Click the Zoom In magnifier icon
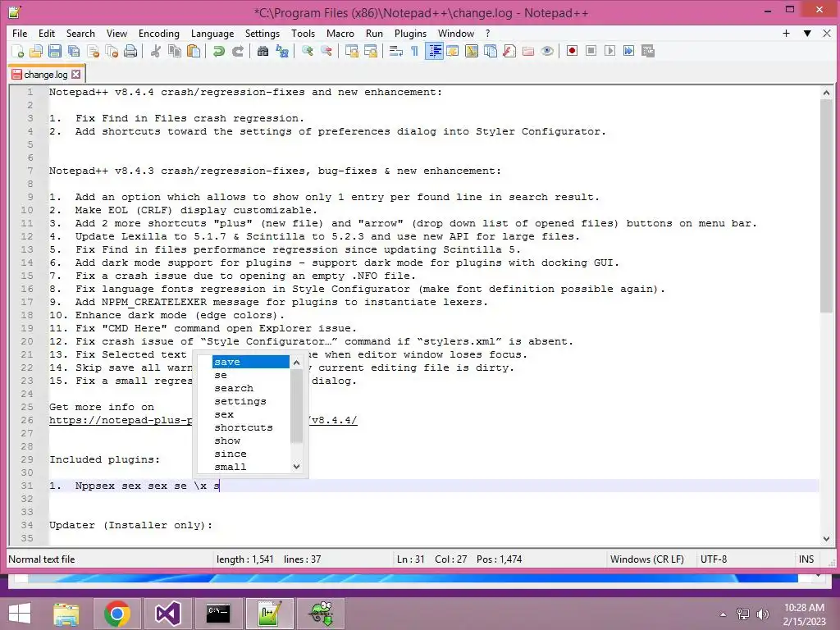The width and height of the screenshot is (840, 630). pyautogui.click(x=308, y=51)
